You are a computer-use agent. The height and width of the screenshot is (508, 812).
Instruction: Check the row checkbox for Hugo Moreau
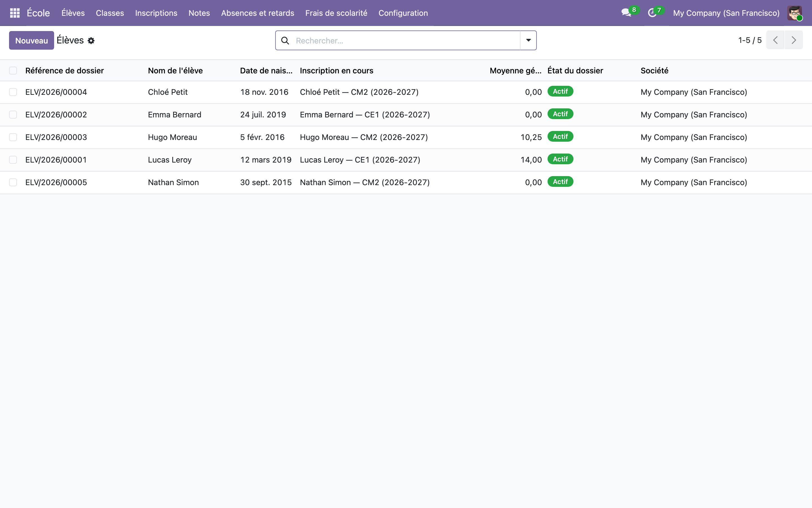pos(13,137)
